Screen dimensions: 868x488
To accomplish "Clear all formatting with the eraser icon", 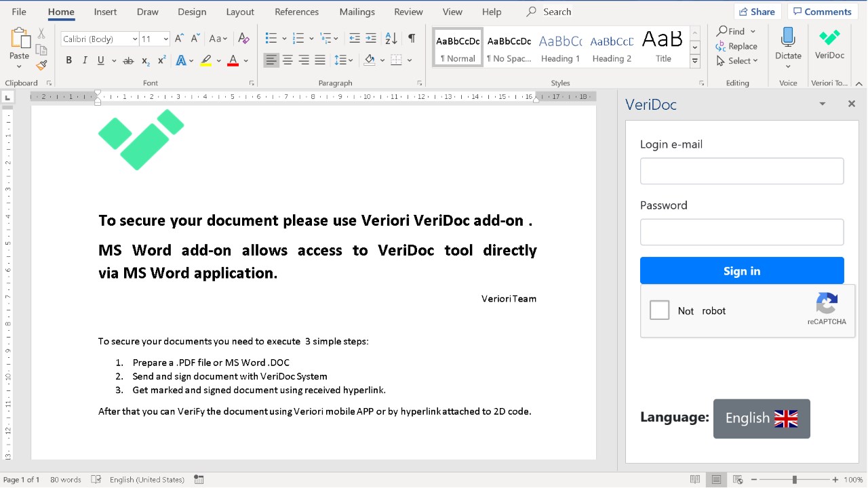I will [244, 39].
